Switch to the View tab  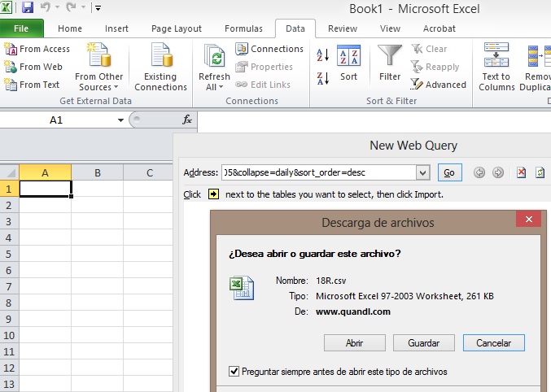click(390, 28)
